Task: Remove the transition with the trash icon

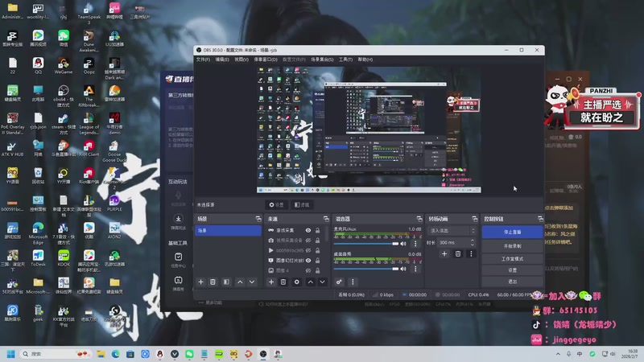Action: (x=457, y=254)
